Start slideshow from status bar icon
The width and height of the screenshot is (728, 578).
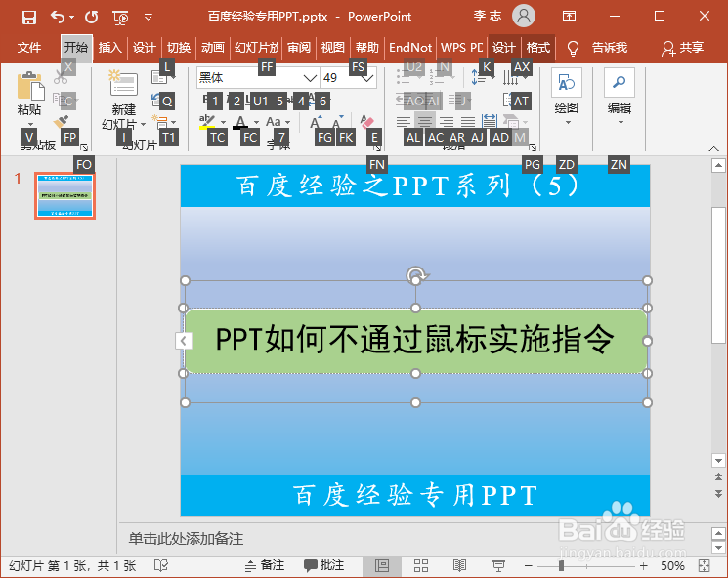pos(498,565)
